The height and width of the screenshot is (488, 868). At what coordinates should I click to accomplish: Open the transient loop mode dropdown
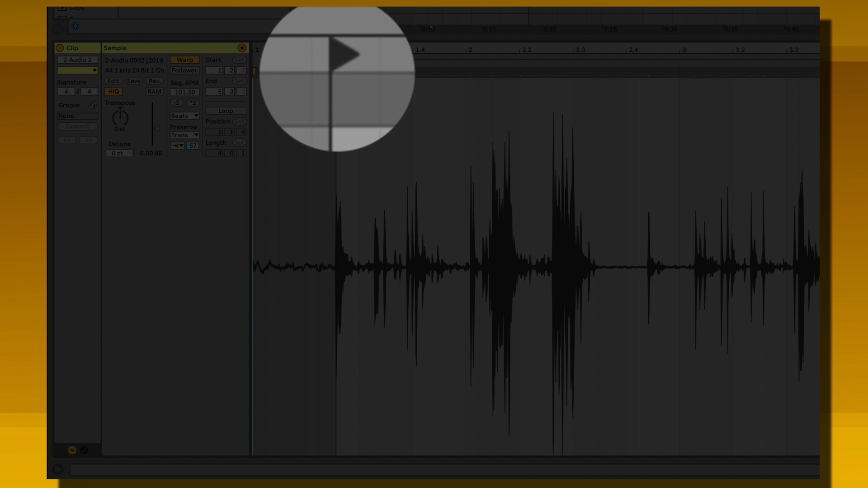177,145
